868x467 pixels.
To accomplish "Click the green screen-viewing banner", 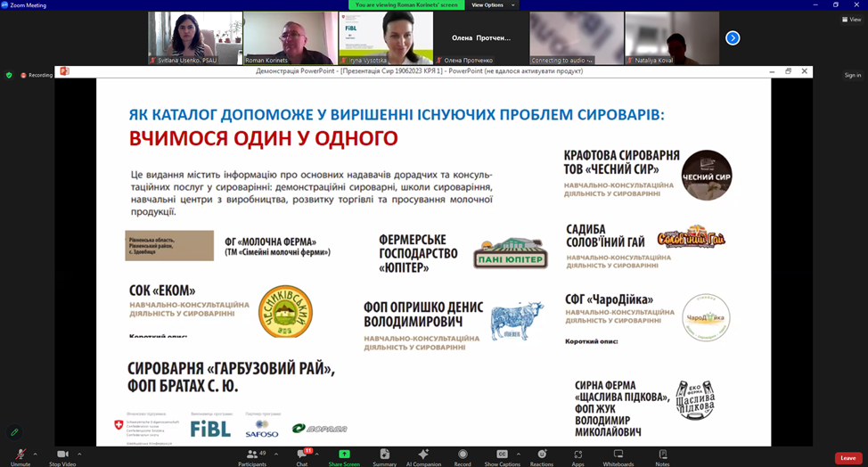I will click(x=406, y=5).
